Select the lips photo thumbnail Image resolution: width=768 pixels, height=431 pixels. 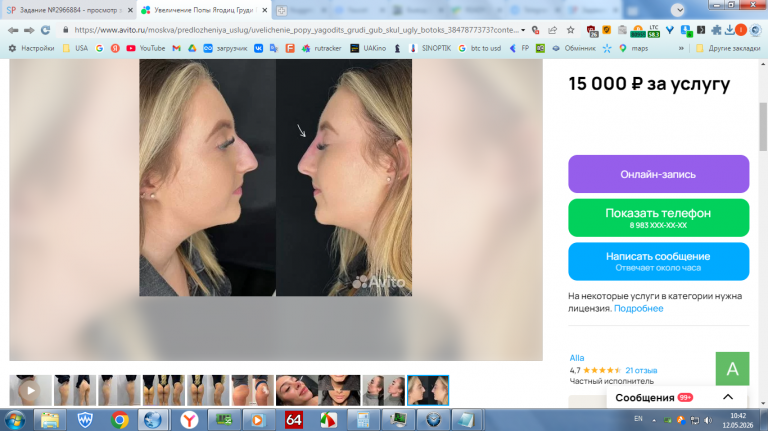339,390
